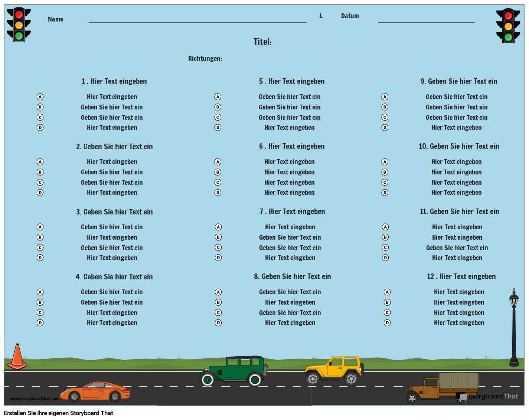Image resolution: width=529 pixels, height=420 pixels.
Task: Open the www.storyboardthat.com link
Action: pos(35,398)
